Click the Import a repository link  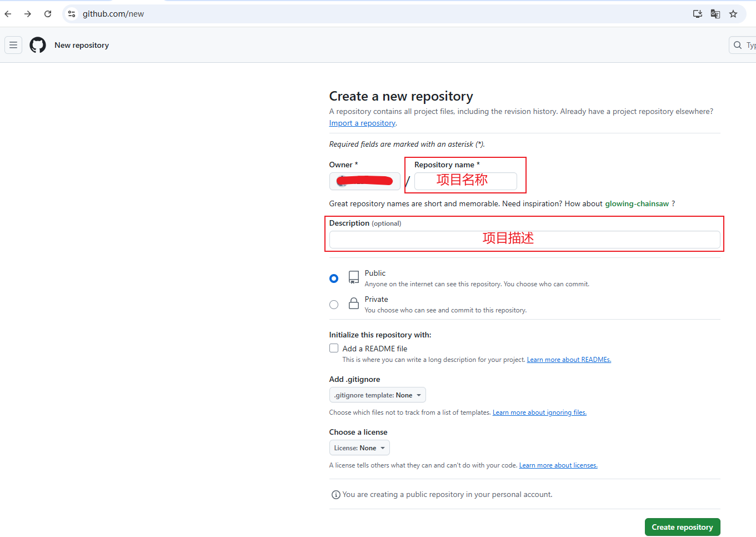click(362, 123)
